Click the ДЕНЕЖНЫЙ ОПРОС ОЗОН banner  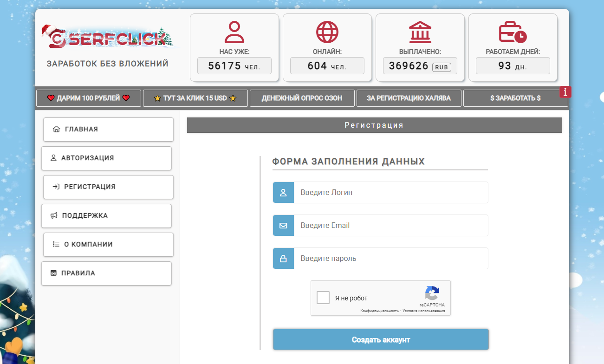(302, 98)
